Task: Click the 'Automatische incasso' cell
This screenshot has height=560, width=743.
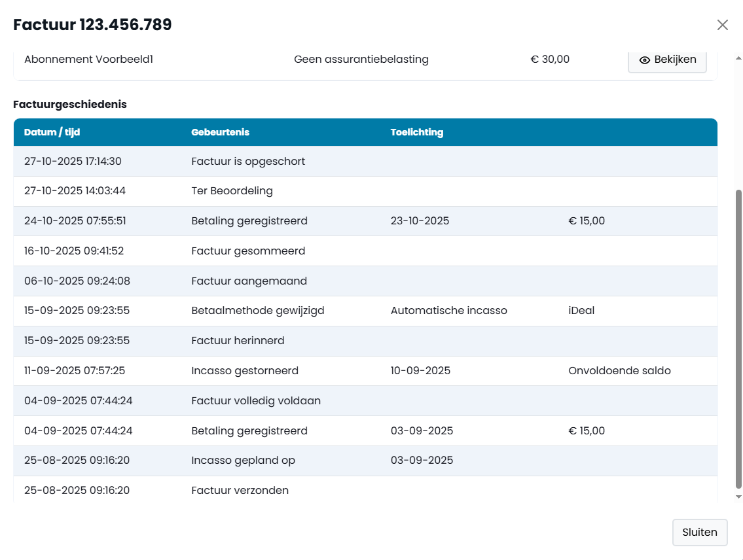Action: click(x=448, y=311)
